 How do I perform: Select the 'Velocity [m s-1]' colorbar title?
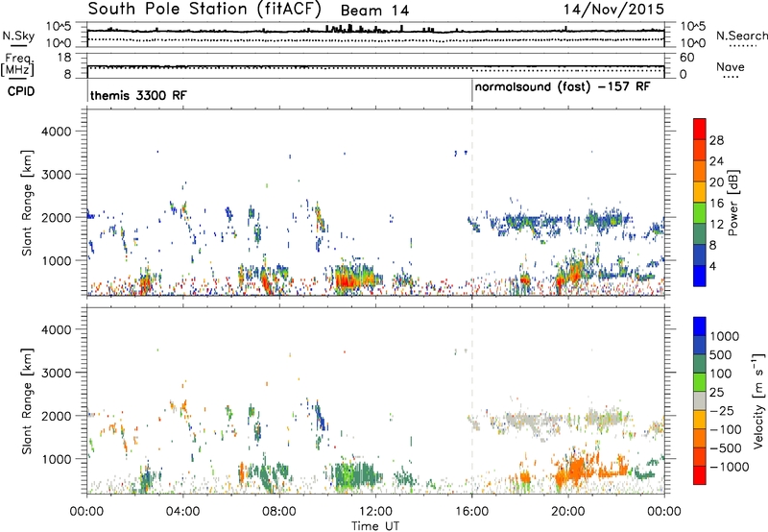(x=758, y=400)
